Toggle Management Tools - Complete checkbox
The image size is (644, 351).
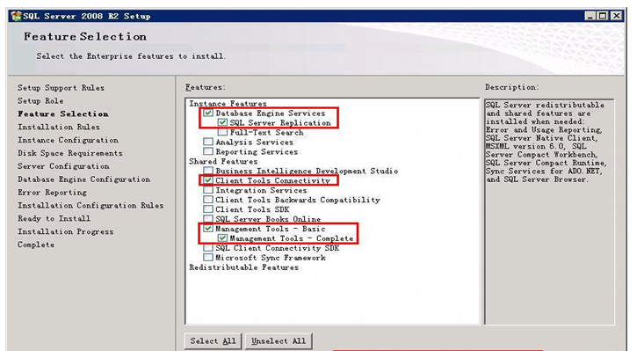[x=222, y=238]
